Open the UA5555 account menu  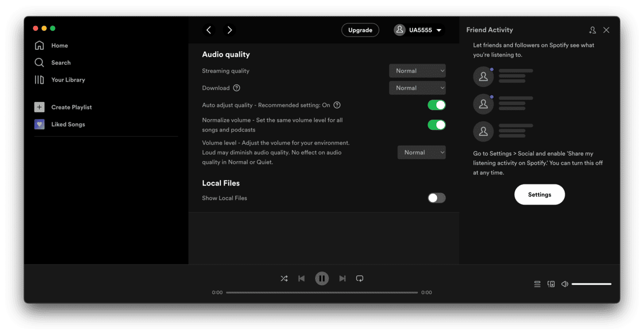click(x=418, y=30)
